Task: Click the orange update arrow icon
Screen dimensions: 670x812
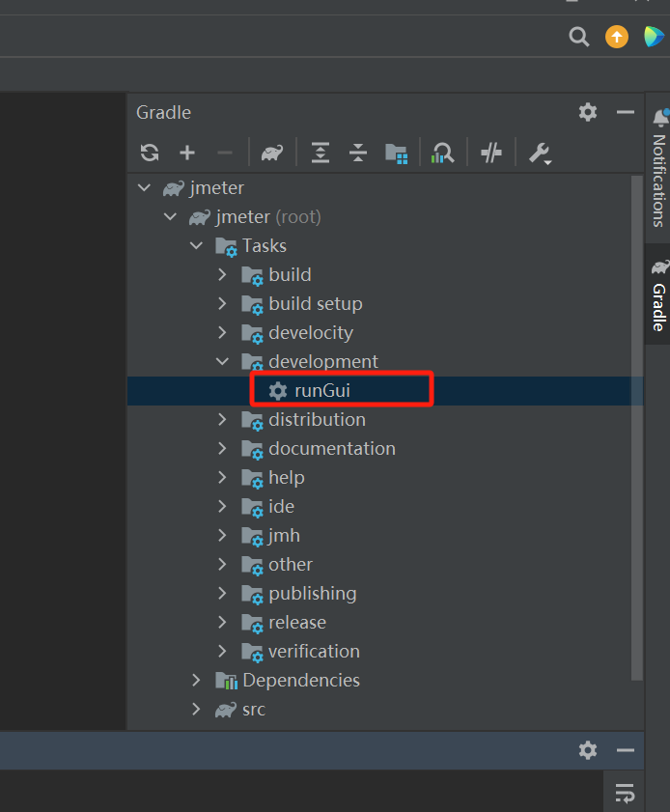Action: (617, 37)
